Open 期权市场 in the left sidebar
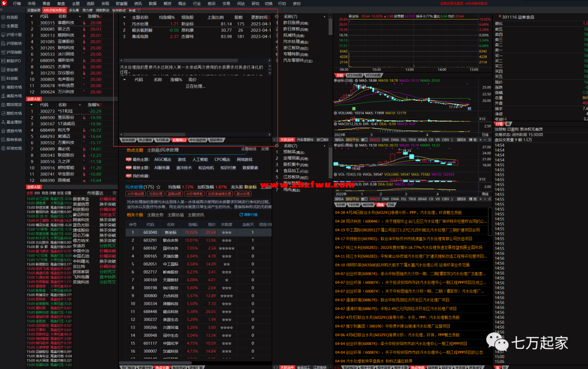The image size is (588, 369). pos(11,113)
